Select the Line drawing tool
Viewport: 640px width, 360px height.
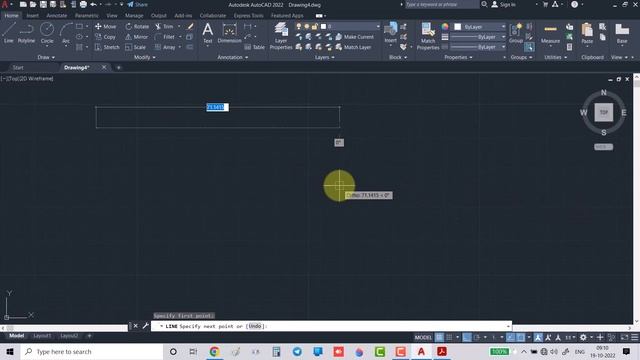pos(9,33)
